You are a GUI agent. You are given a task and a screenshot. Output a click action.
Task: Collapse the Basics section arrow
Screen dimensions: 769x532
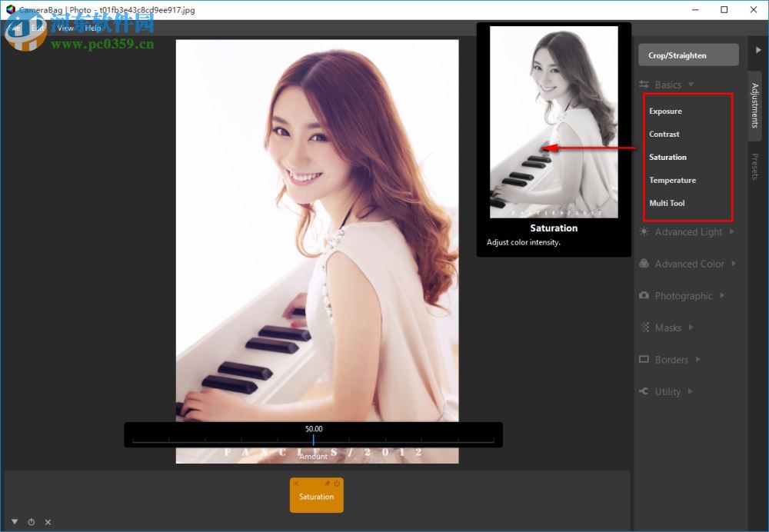pyautogui.click(x=691, y=85)
